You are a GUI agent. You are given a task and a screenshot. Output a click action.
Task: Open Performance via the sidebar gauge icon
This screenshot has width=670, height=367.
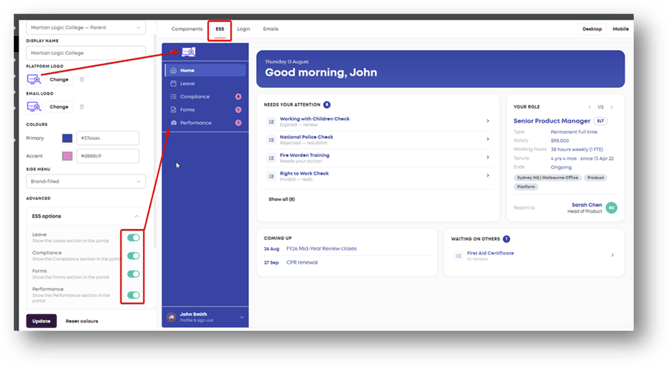pyautogui.click(x=173, y=123)
